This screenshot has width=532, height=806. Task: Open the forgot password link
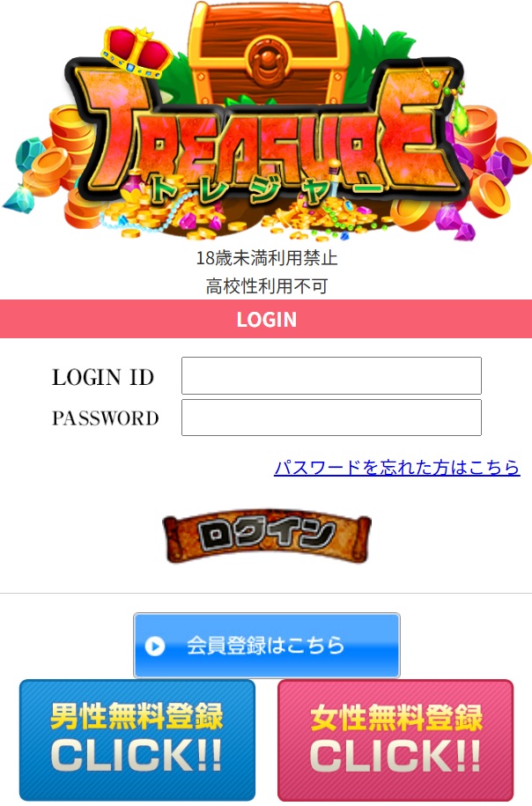(x=397, y=467)
